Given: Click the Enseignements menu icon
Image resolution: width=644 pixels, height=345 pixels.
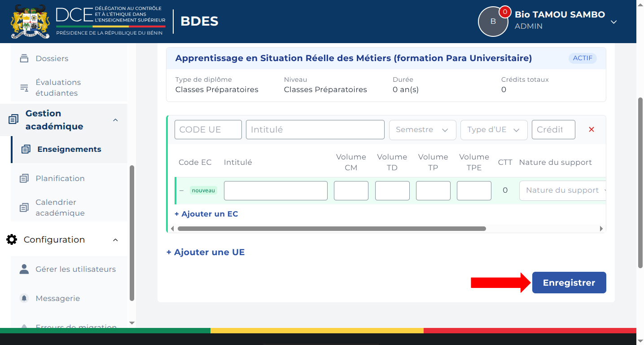Looking at the screenshot, I should [x=26, y=149].
